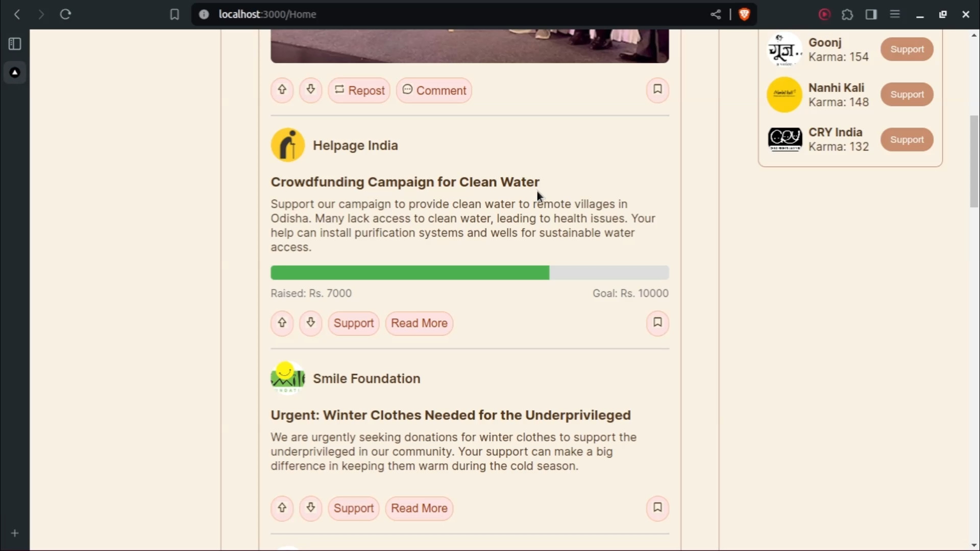Bookmark the top post with image
The image size is (980, 551).
click(657, 90)
